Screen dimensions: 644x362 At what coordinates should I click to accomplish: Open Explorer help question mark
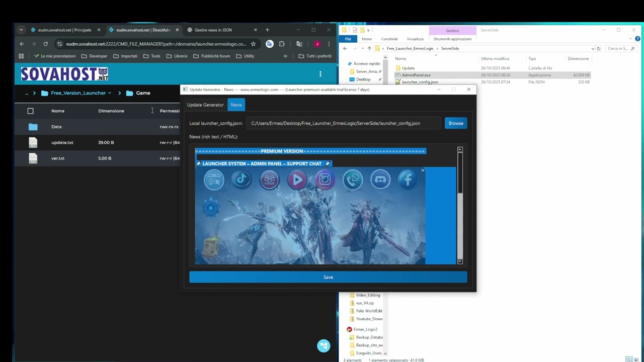tap(638, 39)
